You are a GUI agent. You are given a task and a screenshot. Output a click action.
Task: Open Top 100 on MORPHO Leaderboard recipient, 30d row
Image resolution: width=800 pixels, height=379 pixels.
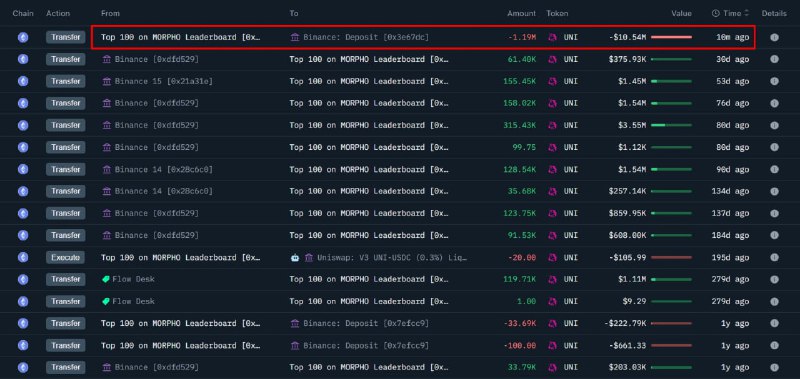click(369, 59)
